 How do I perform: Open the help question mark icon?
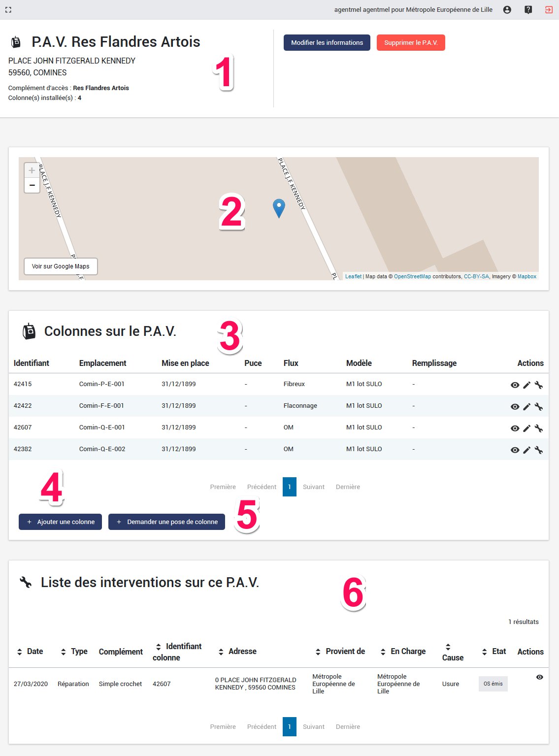point(528,10)
